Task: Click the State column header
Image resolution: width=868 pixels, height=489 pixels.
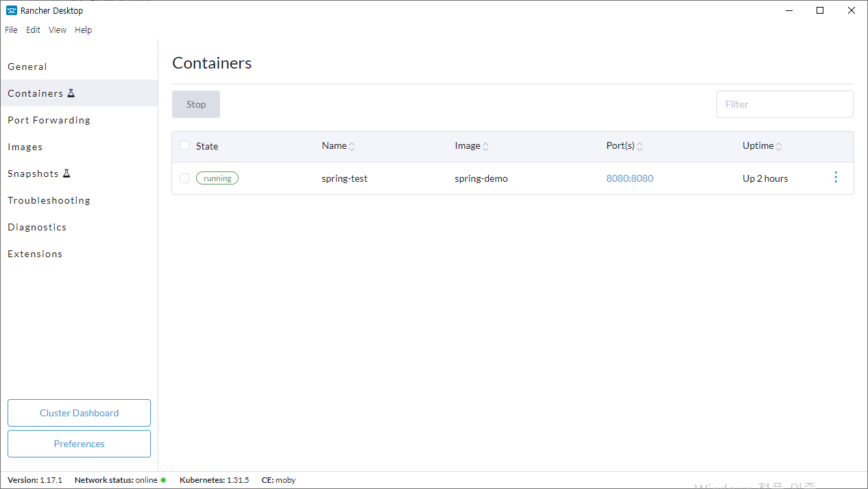Action: pyautogui.click(x=207, y=146)
